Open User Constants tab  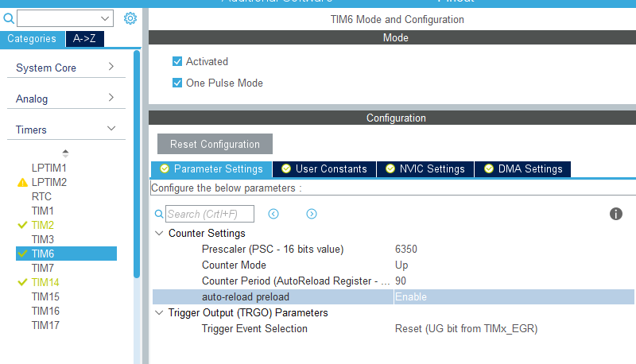pos(324,169)
